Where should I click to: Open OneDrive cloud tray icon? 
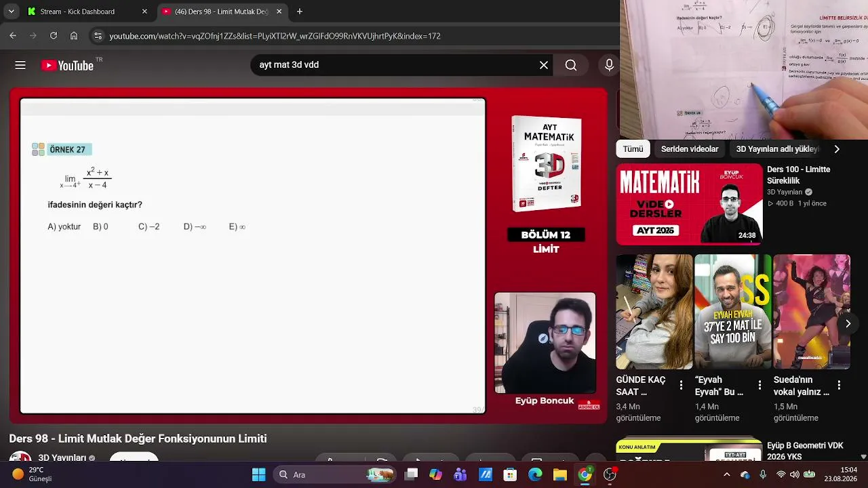[x=745, y=474]
